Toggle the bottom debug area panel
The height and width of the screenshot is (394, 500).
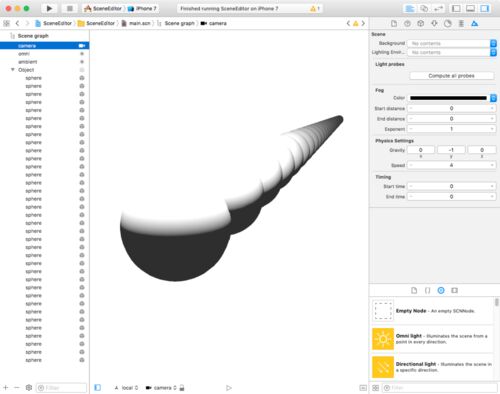470,8
